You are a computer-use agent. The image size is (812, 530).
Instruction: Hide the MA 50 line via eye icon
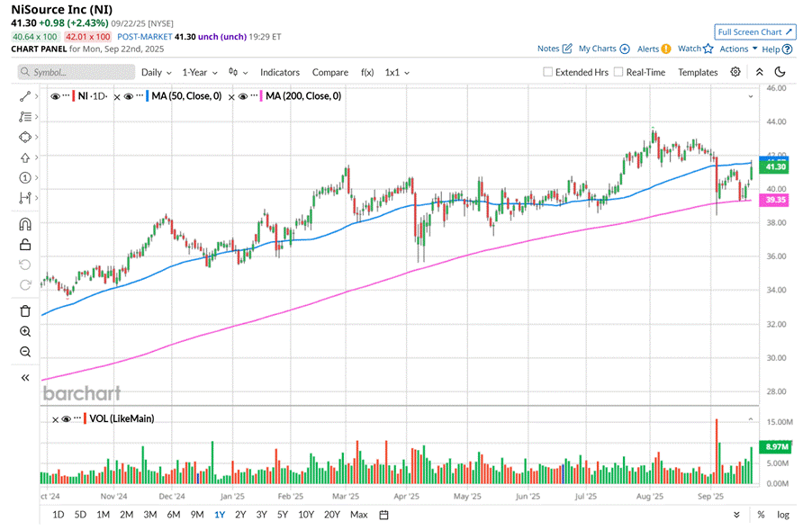[129, 95]
